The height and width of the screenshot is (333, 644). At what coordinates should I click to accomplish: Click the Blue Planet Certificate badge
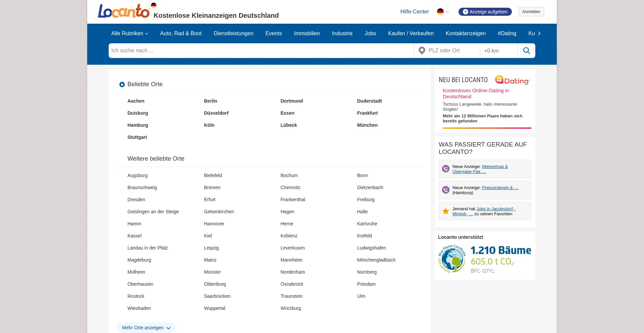[x=451, y=259]
